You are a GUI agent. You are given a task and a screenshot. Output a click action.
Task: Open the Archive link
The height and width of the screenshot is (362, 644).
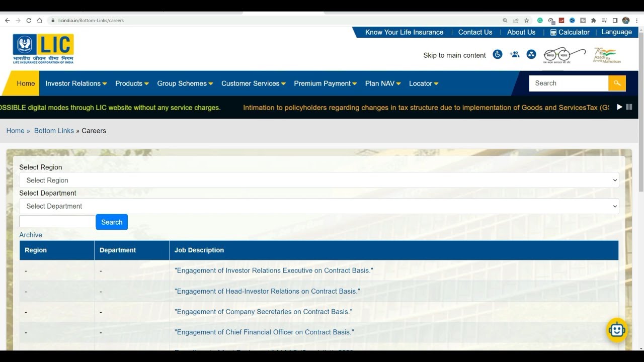pyautogui.click(x=31, y=235)
